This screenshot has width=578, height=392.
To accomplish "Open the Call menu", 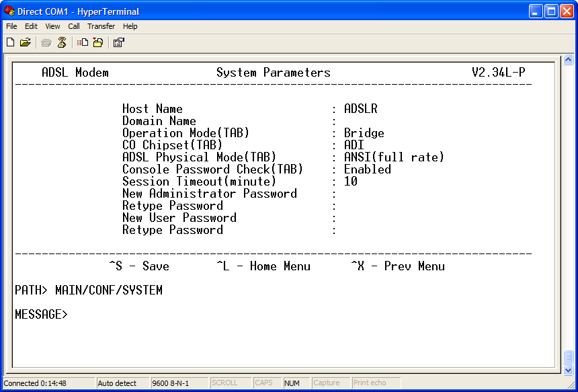I will [x=73, y=26].
